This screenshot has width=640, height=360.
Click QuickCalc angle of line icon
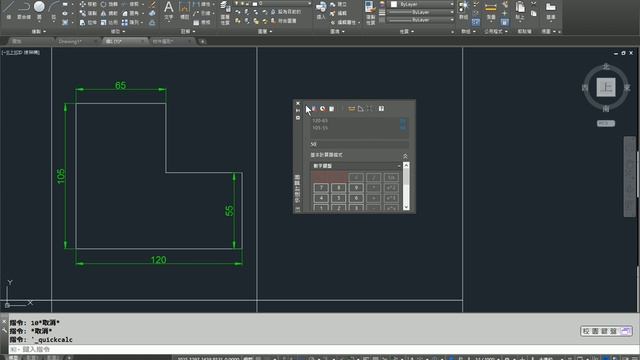[x=360, y=109]
